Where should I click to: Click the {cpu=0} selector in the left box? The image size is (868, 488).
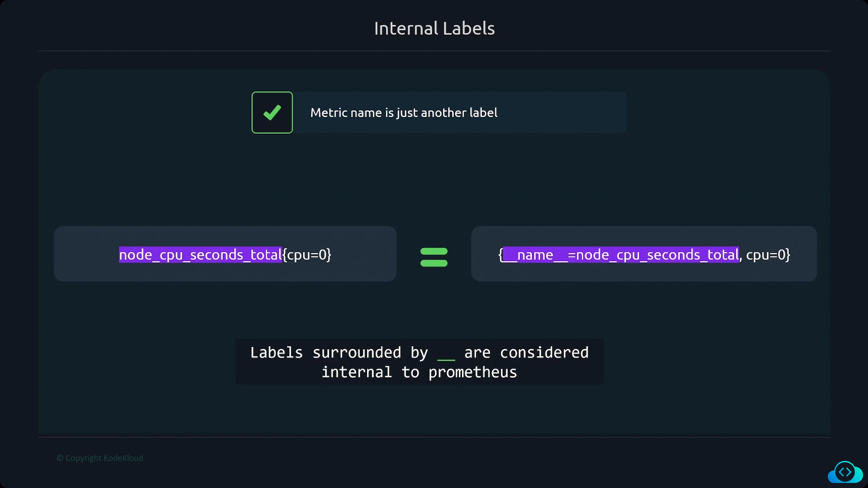pyautogui.click(x=307, y=254)
